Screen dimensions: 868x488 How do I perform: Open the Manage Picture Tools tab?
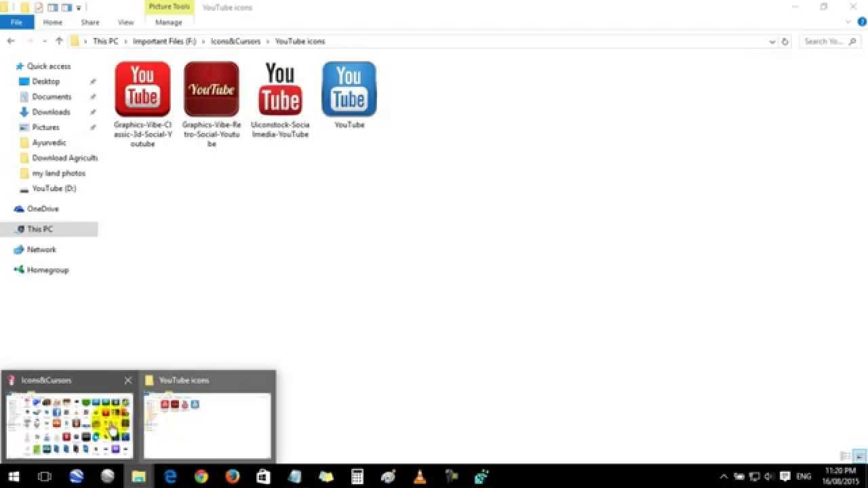click(x=168, y=22)
